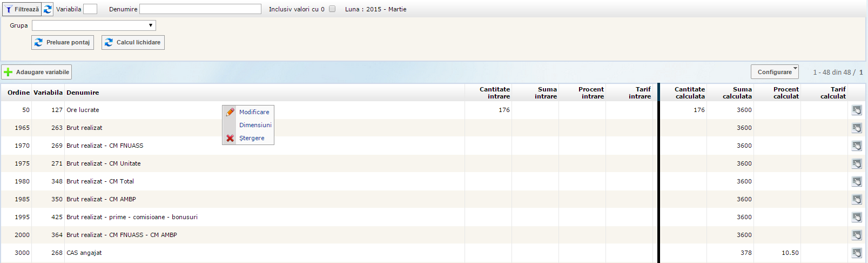Click row actions icon for Brut realizat - CM FNUASS
Image resolution: width=868 pixels, height=263 pixels.
(857, 146)
